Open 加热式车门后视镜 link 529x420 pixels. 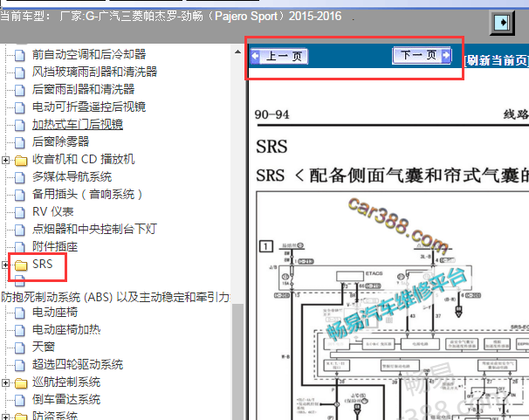[78, 125]
